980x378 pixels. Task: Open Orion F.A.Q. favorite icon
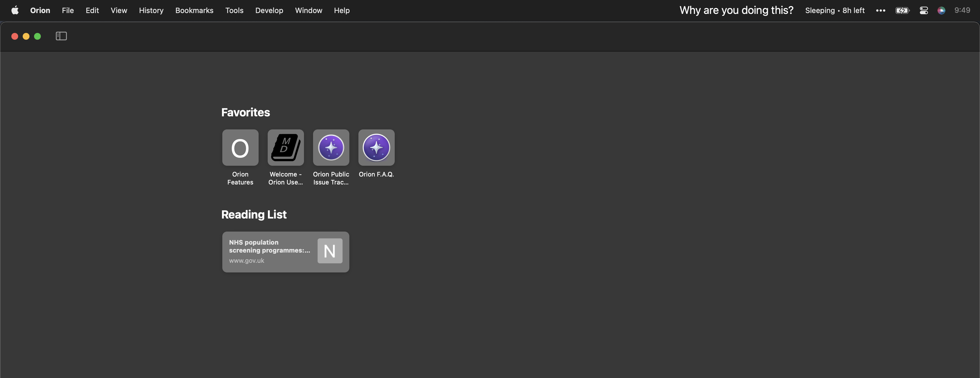click(x=376, y=148)
